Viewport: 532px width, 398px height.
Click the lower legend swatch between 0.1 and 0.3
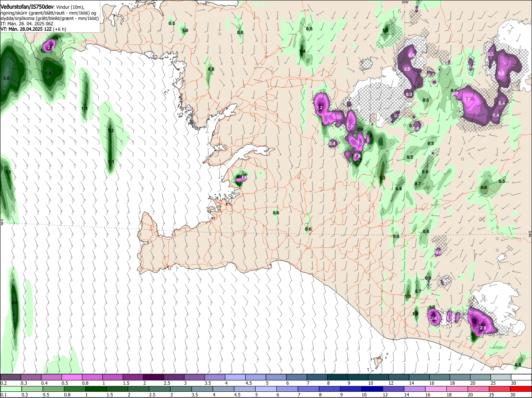[10, 389]
